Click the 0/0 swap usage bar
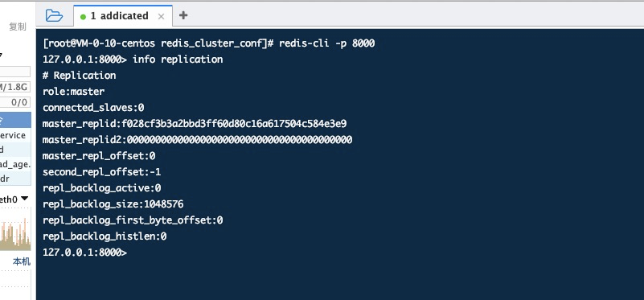644x300 pixels. [x=15, y=102]
